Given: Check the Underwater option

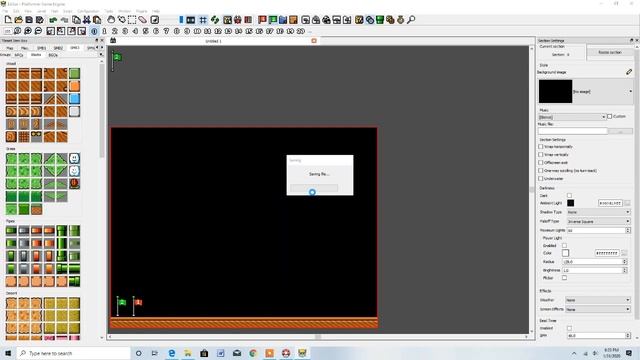Looking at the screenshot, I should (x=540, y=179).
